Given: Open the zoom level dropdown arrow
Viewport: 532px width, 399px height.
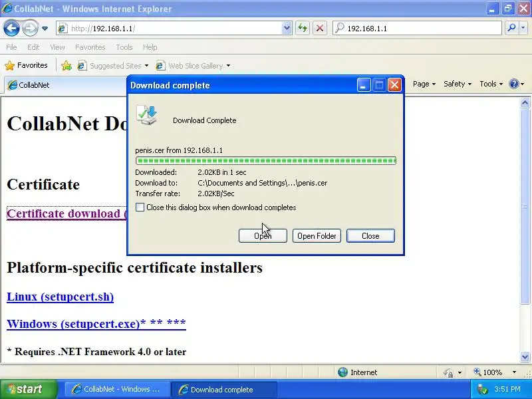Looking at the screenshot, I should tap(514, 372).
